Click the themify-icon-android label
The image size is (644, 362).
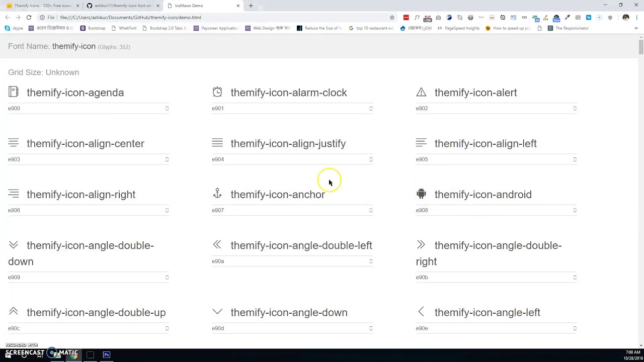[x=483, y=195]
